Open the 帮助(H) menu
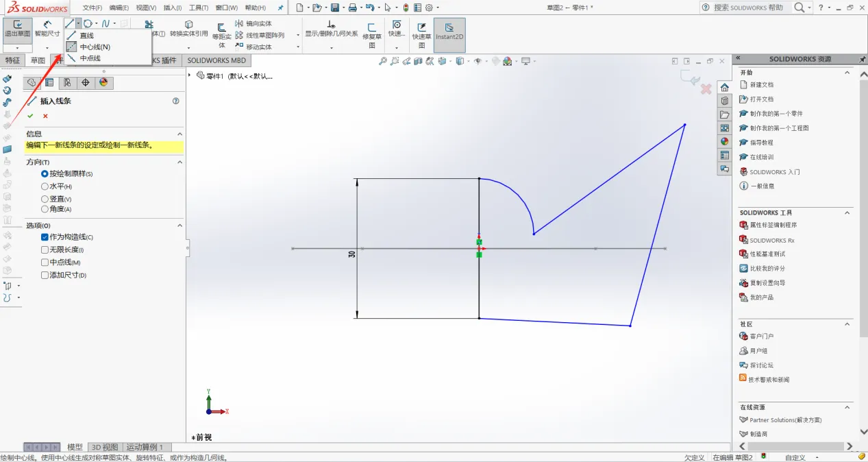 (x=256, y=8)
